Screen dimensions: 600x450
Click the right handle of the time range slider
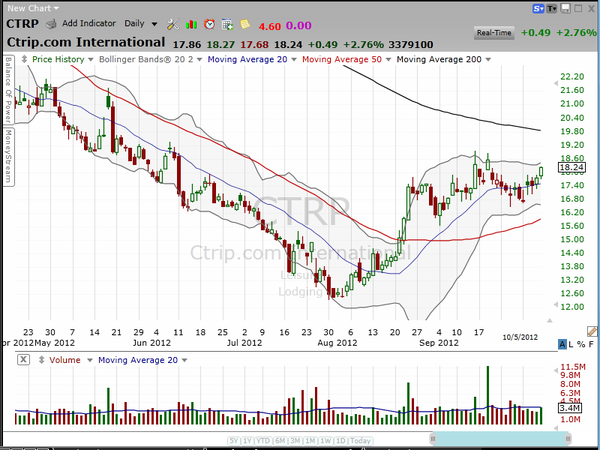568,439
